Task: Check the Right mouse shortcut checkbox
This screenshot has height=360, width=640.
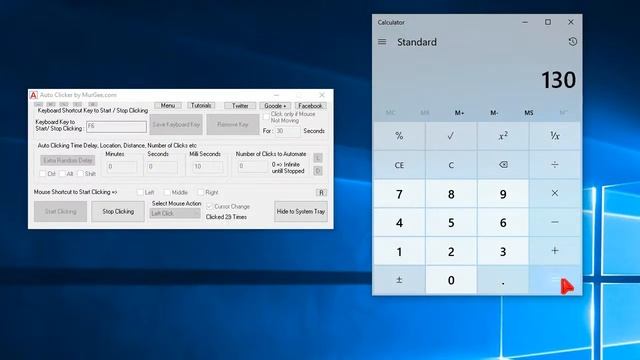Action: [x=200, y=192]
